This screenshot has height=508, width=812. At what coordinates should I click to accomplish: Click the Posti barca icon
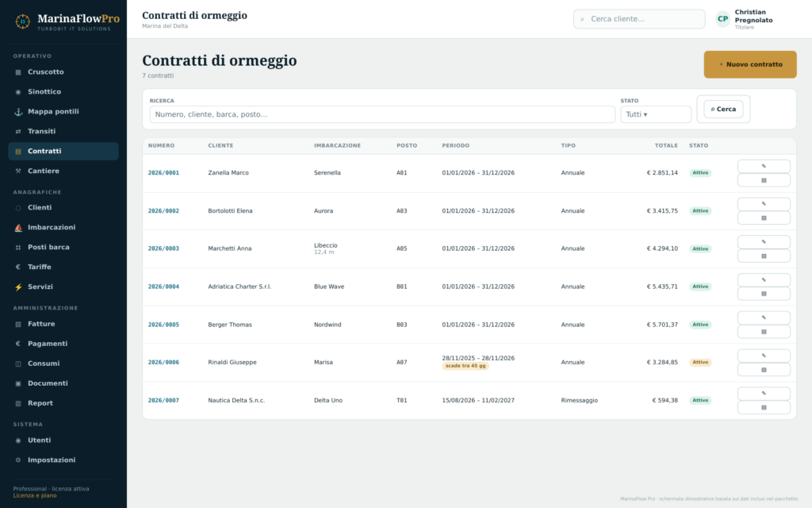point(18,248)
